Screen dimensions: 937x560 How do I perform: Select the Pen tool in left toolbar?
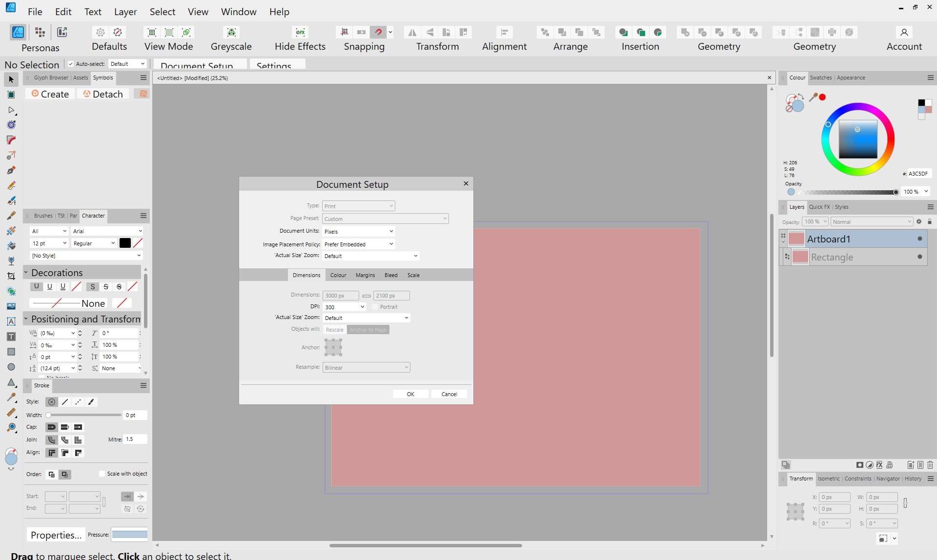click(x=11, y=170)
